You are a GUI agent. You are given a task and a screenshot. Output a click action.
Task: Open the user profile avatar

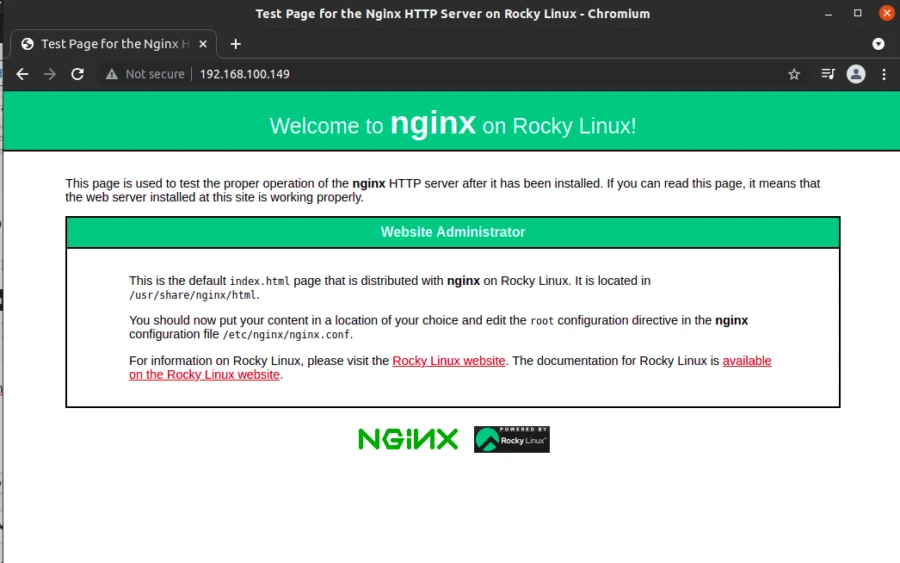click(856, 74)
